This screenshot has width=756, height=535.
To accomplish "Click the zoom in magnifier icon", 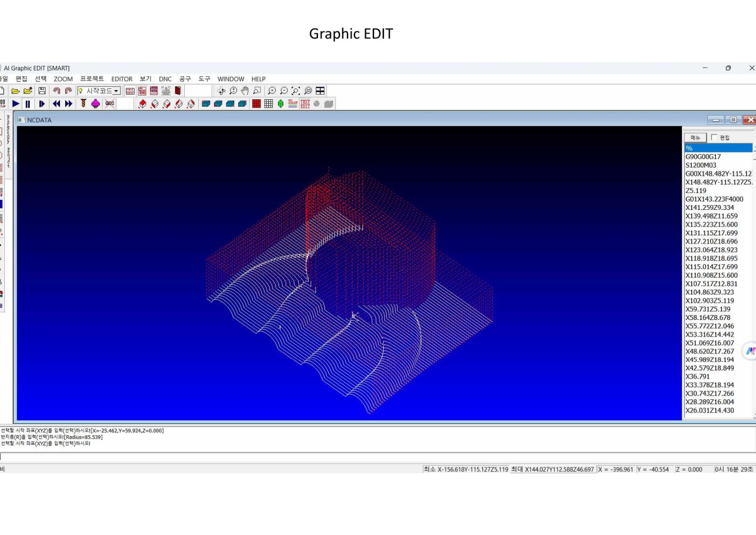I will click(x=272, y=91).
